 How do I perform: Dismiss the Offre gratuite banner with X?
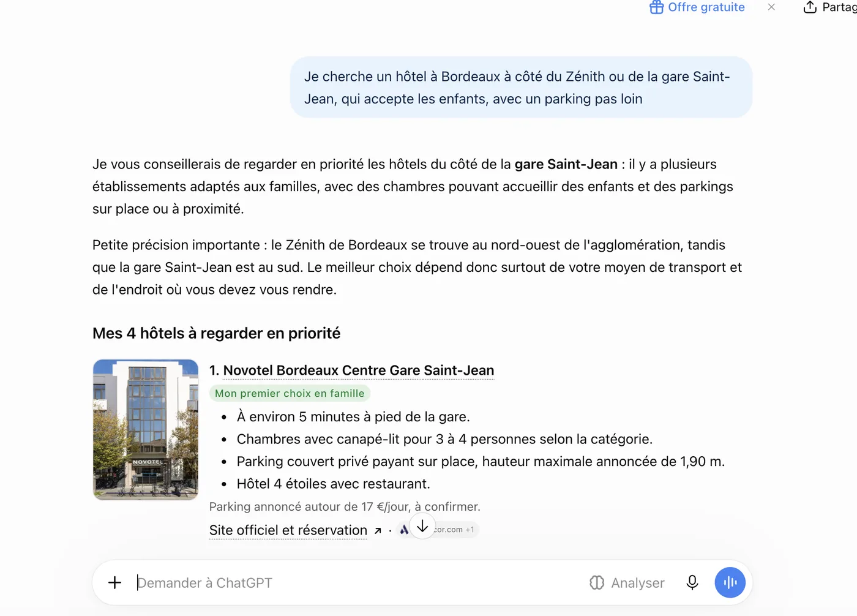click(x=771, y=7)
